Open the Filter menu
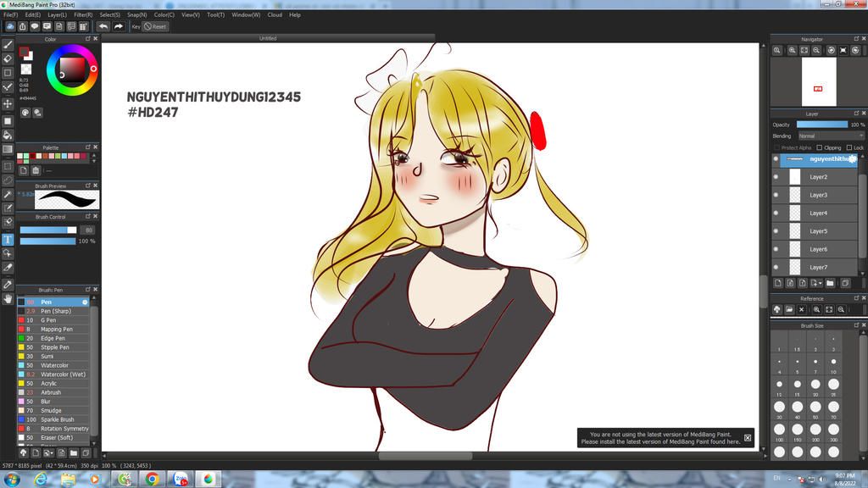Screen dimensions: 868x488 click(x=83, y=15)
